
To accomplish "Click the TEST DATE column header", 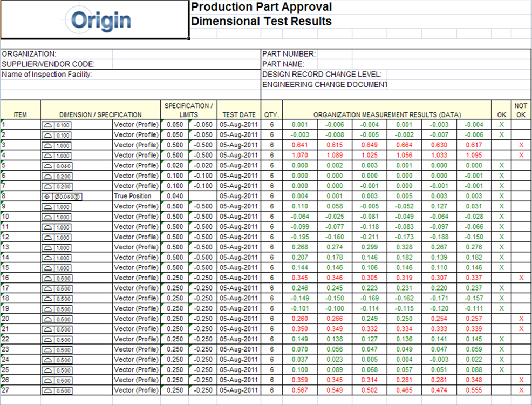I will (x=239, y=114).
